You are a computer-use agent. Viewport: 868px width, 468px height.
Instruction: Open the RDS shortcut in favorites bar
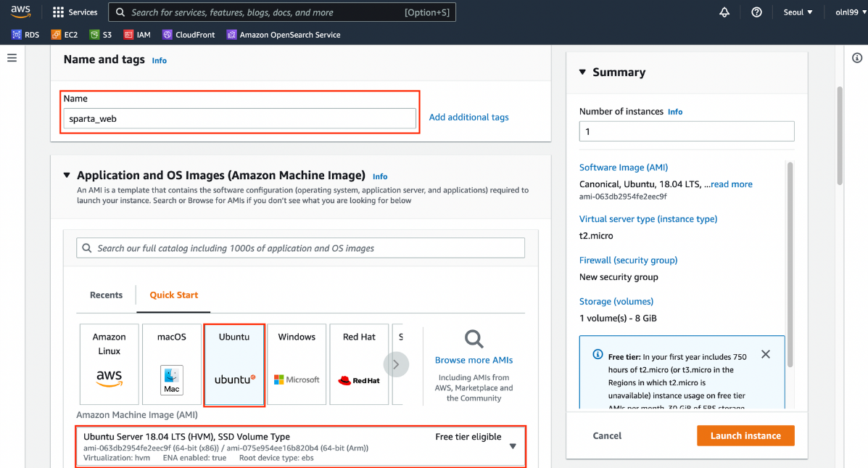coord(25,34)
